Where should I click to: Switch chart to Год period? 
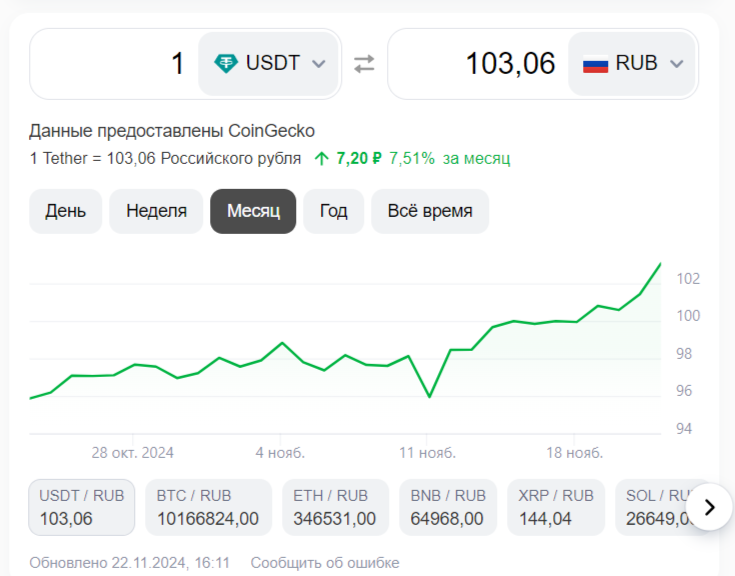(334, 211)
